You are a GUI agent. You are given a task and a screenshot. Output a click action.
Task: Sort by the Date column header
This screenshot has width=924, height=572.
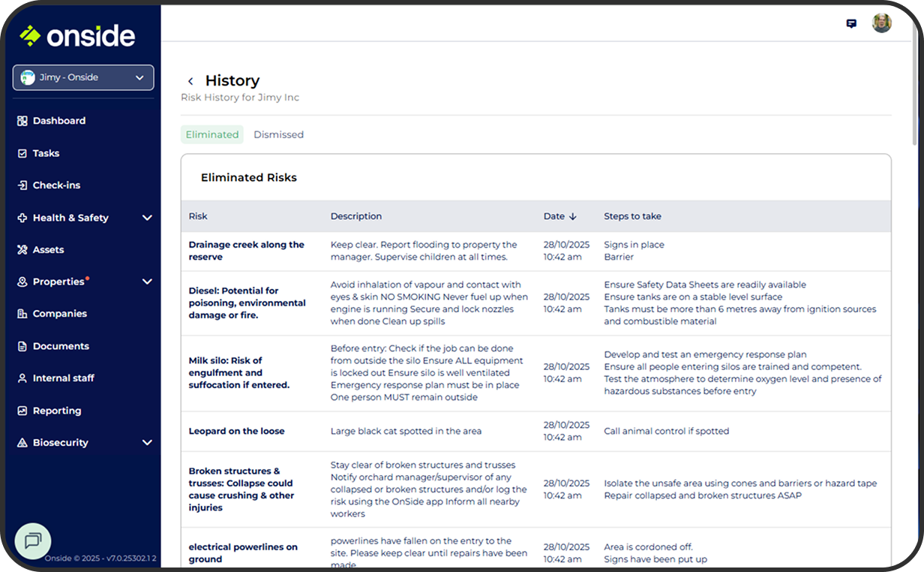coord(554,216)
